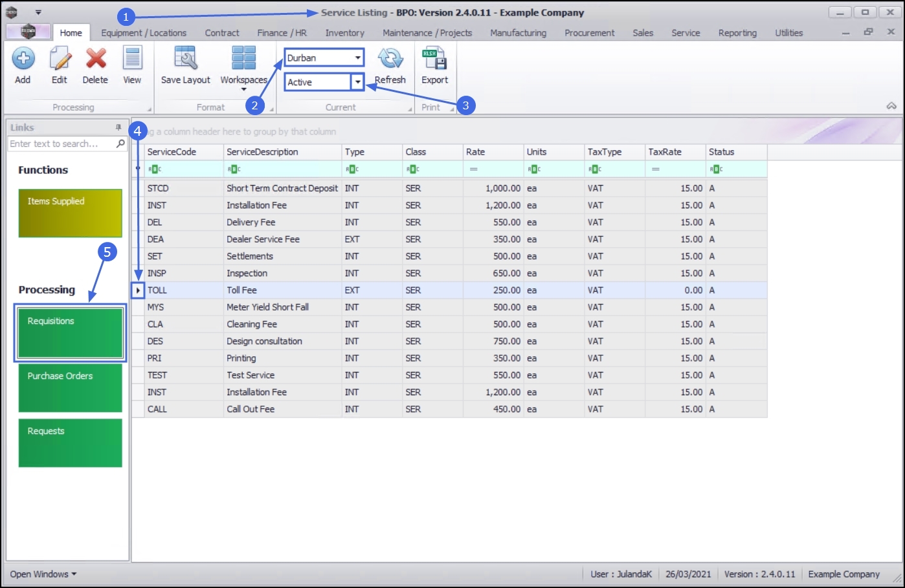The height and width of the screenshot is (588, 905).
Task: Select the 'Short Term Contract Deposit' cell
Action: tap(283, 188)
